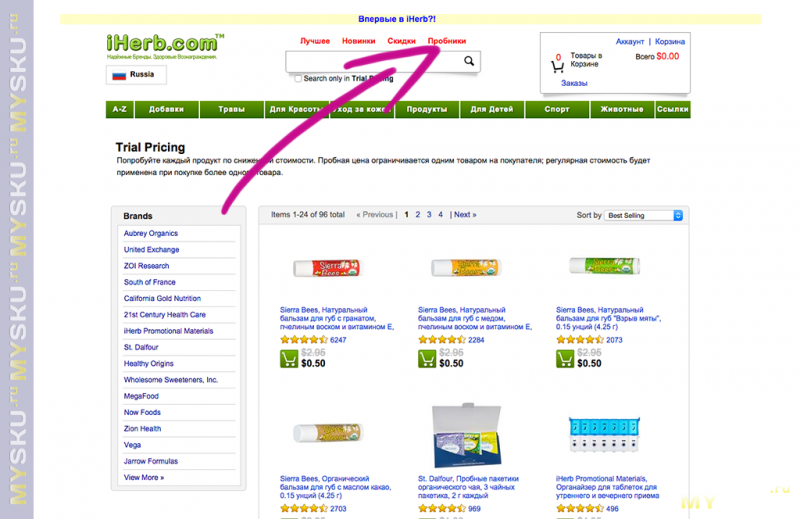Open the blue pill organizer image
The width and height of the screenshot is (800, 519).
[604, 434]
